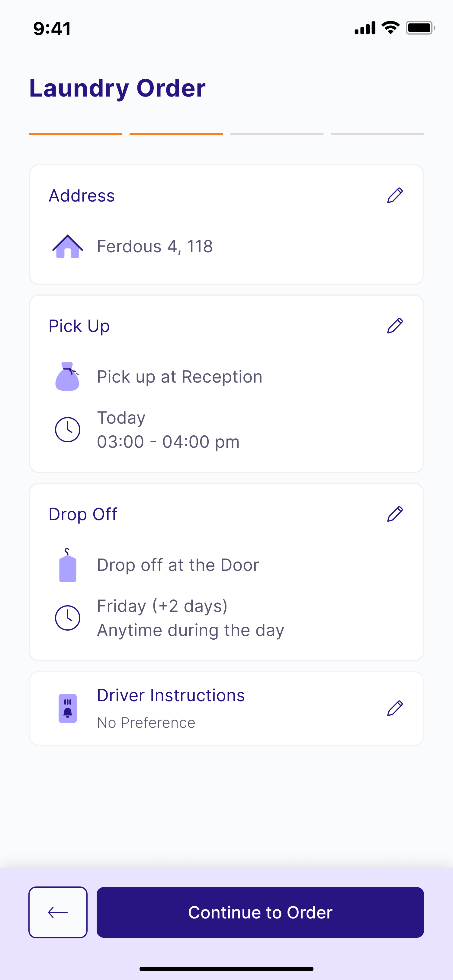The height and width of the screenshot is (980, 453).
Task: Go back using the left arrow button
Action: (58, 912)
